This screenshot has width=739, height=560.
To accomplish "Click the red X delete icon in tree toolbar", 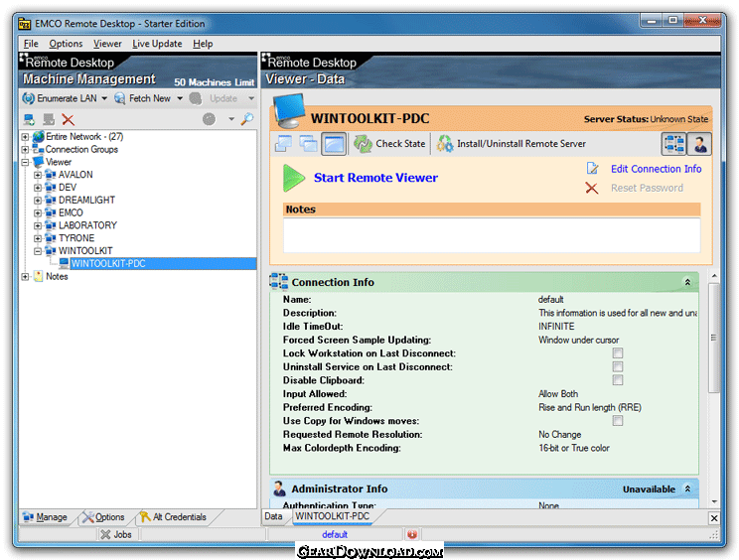I will [x=69, y=119].
